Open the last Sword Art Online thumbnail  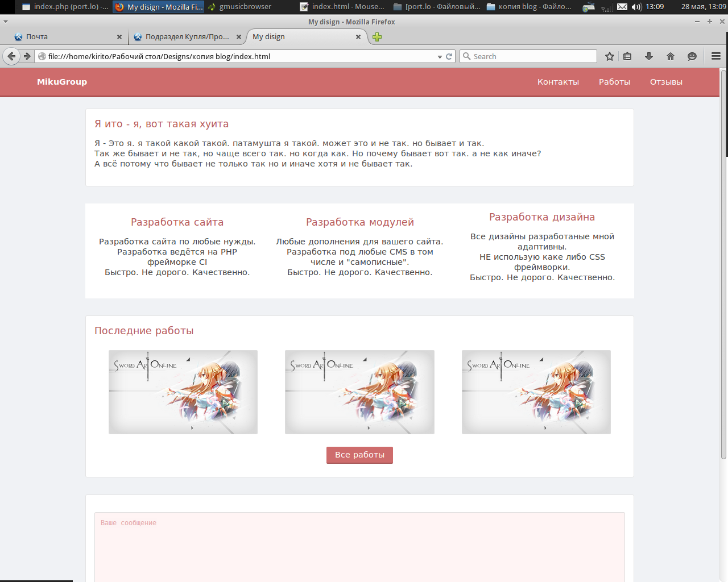click(x=536, y=392)
